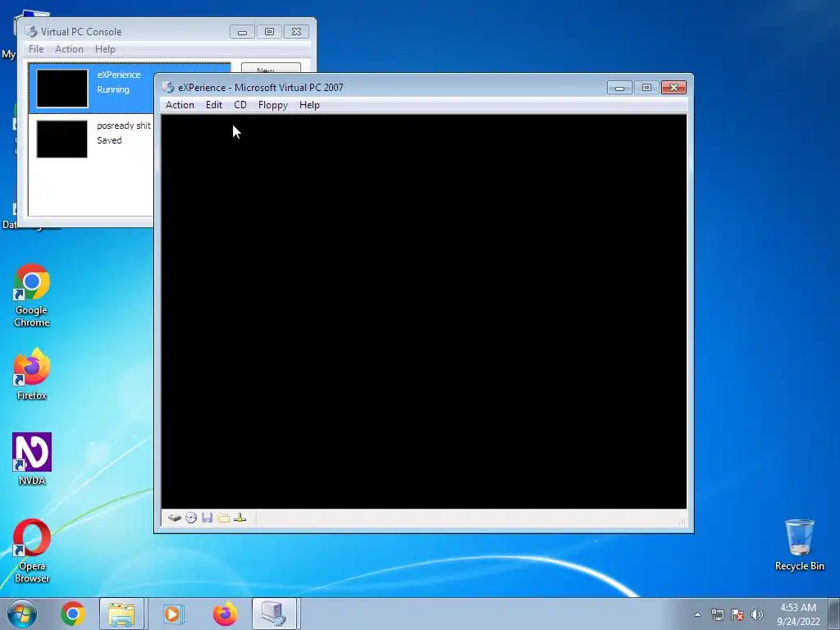Click the eXPerience name in console list
Image resolution: width=840 pixels, height=630 pixels.
click(119, 75)
